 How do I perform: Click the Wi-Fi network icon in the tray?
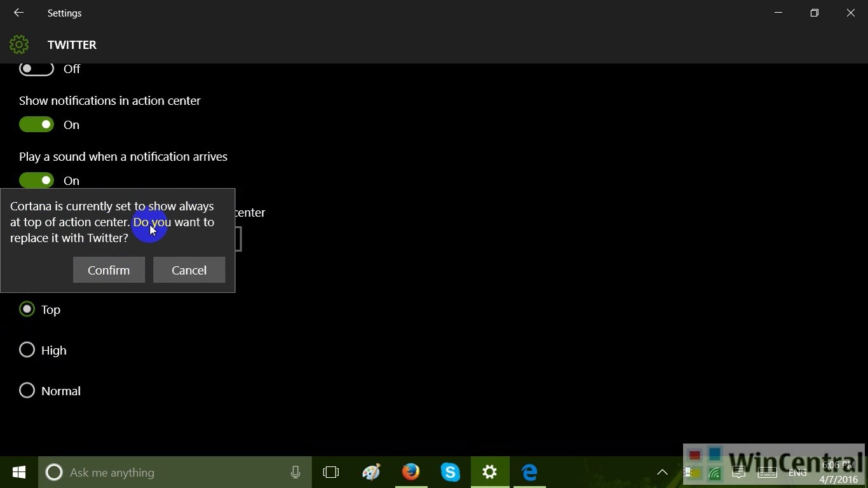[x=715, y=473]
